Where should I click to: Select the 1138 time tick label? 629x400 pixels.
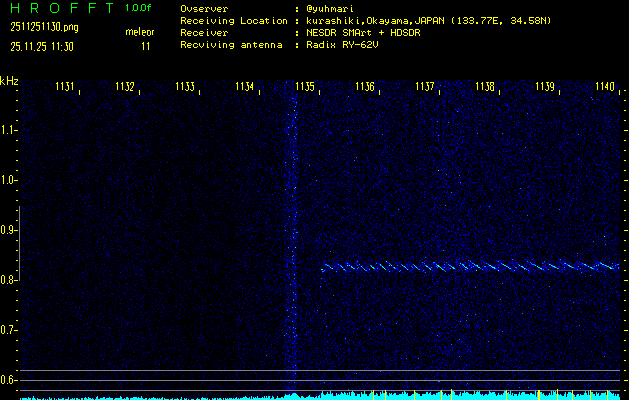coord(485,88)
